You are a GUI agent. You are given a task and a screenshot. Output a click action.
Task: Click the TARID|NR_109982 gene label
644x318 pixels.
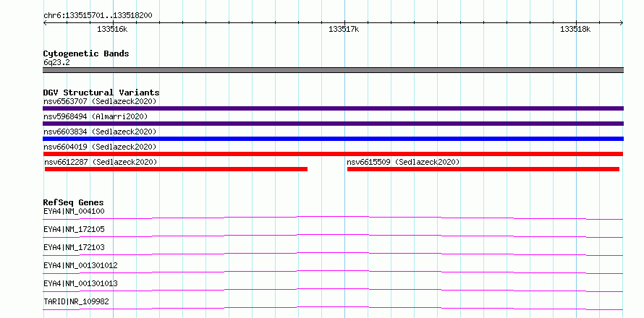[x=76, y=301]
